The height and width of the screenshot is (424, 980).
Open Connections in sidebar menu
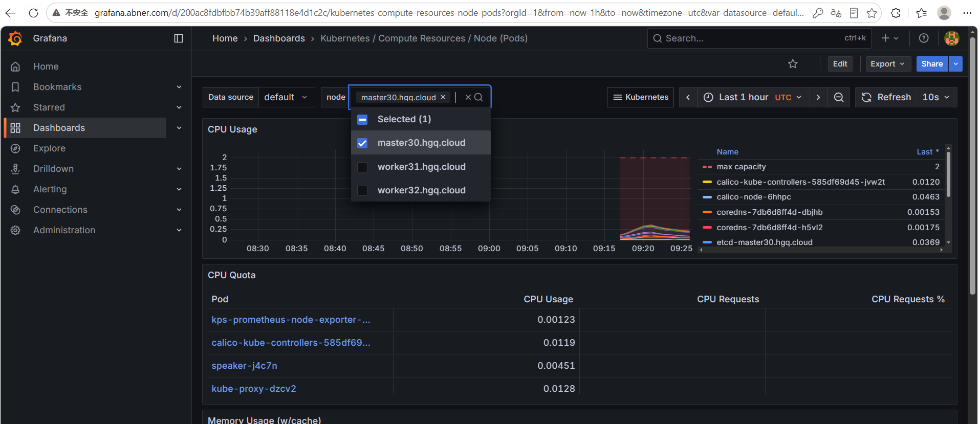click(60, 210)
